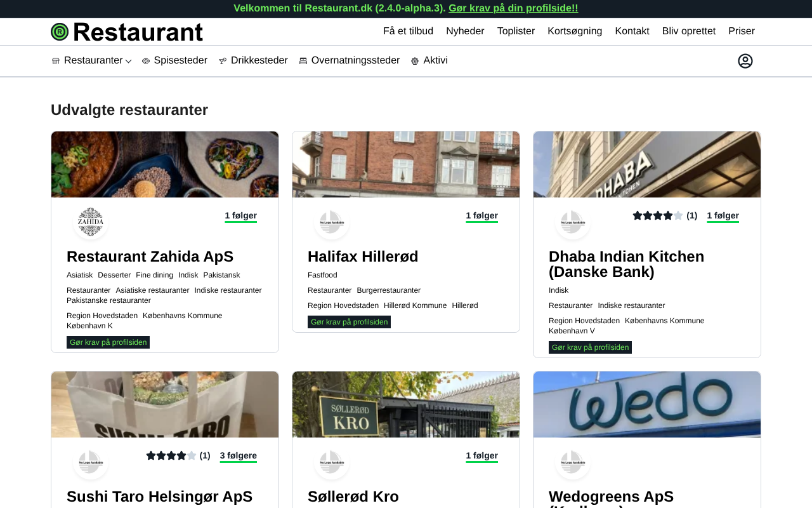Open Wedogreens ApS title link
The width and height of the screenshot is (812, 508).
click(611, 498)
